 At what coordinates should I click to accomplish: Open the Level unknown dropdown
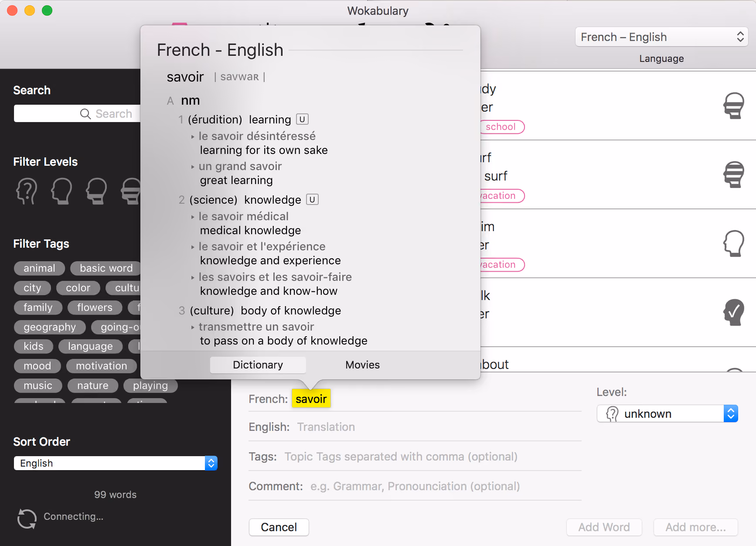667,413
